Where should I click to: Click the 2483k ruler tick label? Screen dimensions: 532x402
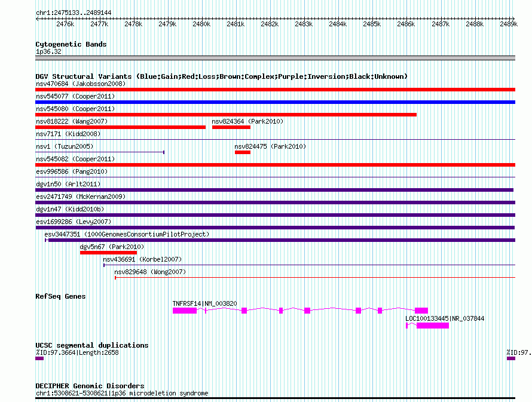304,24
